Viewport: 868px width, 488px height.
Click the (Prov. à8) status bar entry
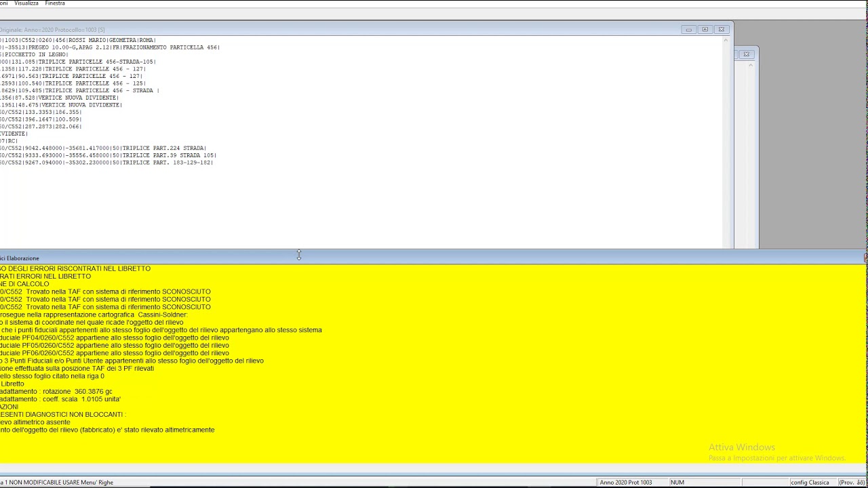tap(852, 483)
